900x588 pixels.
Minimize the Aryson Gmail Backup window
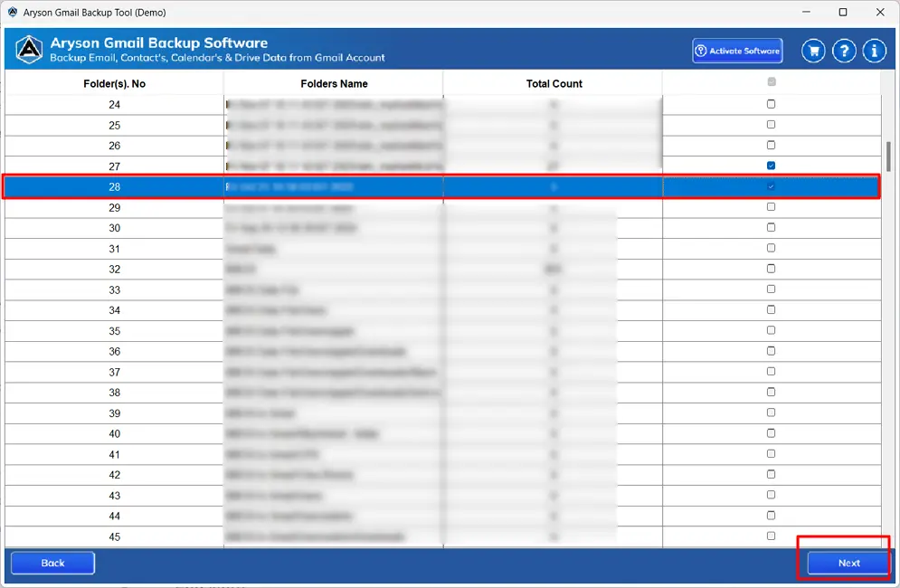pos(806,12)
